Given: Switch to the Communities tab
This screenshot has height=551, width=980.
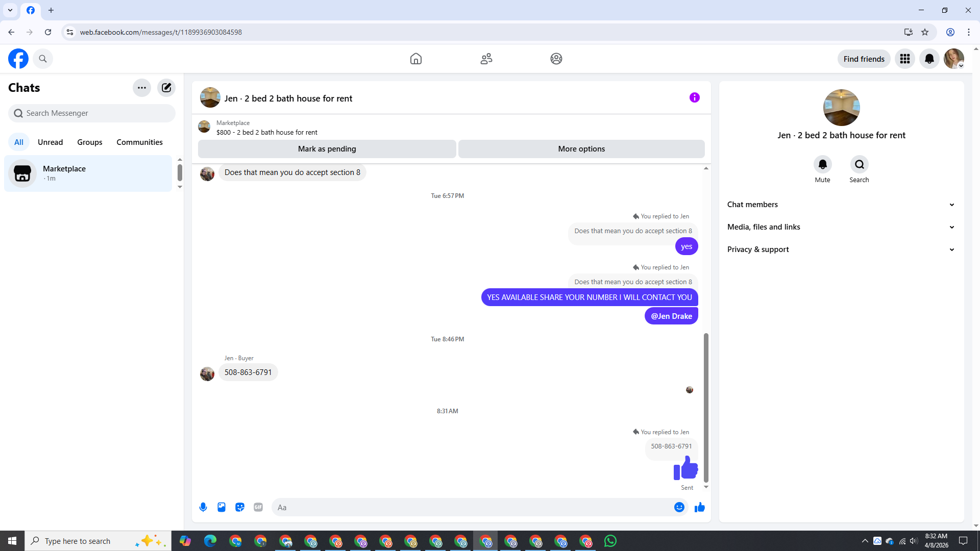Looking at the screenshot, I should (139, 142).
